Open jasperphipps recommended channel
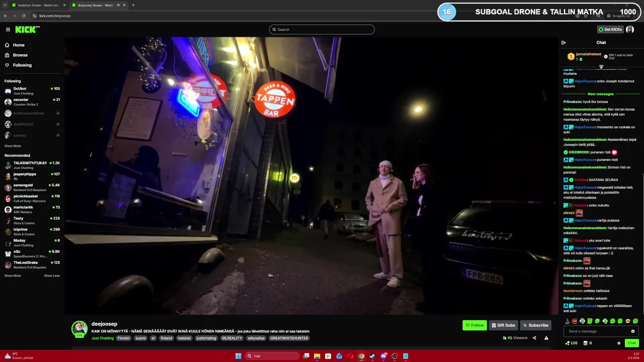644x362 pixels. [x=32, y=176]
